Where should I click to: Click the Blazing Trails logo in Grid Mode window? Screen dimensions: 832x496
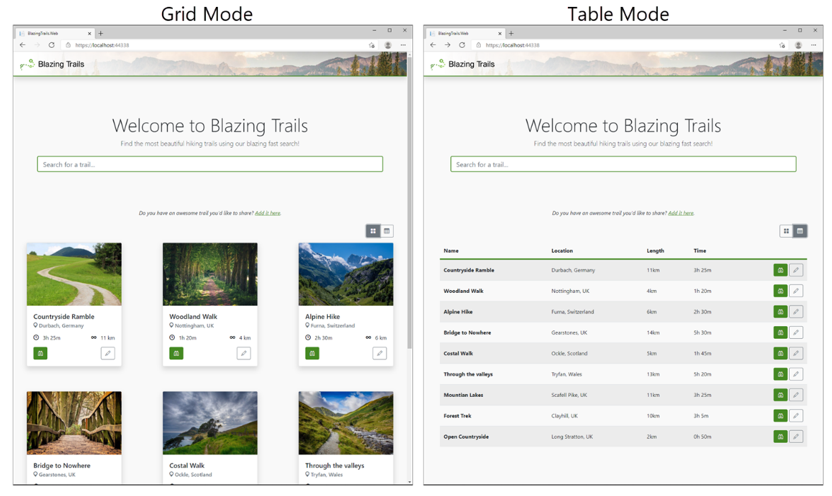(52, 64)
